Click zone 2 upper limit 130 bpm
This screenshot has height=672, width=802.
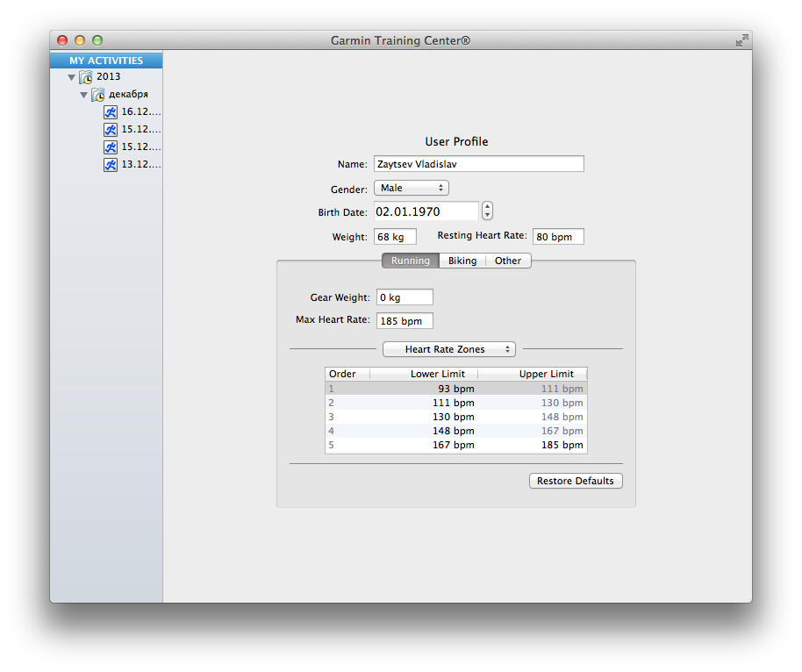[x=562, y=403]
